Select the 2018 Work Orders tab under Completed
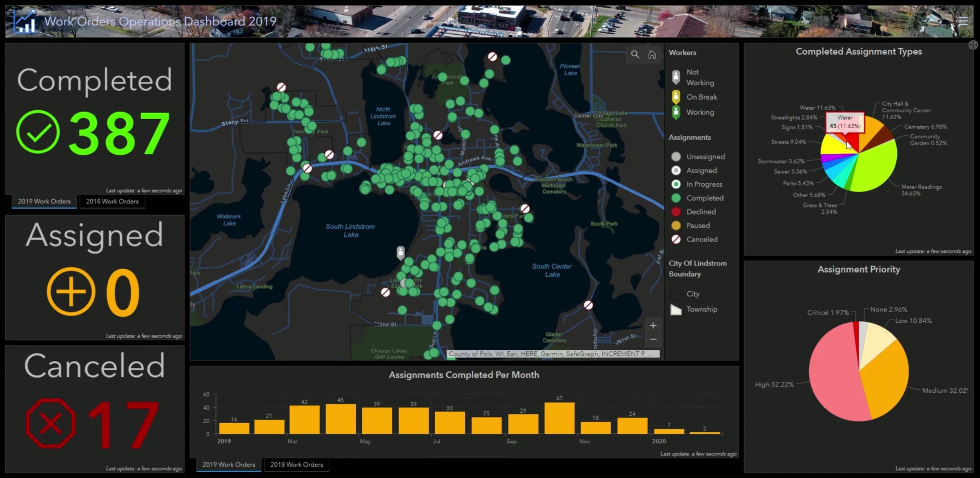 click(x=112, y=201)
